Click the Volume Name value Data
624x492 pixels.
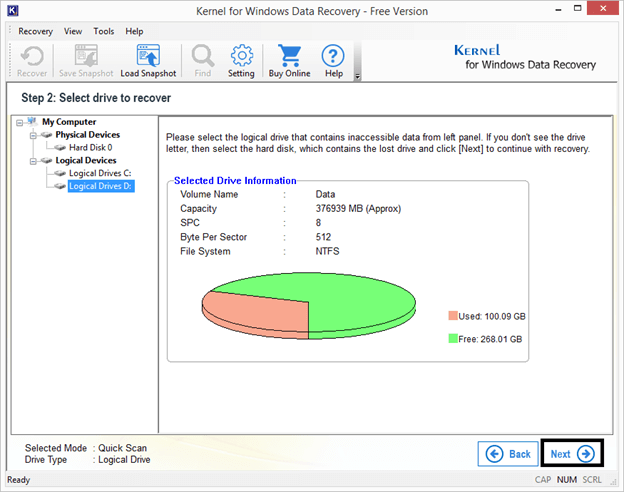pos(325,194)
